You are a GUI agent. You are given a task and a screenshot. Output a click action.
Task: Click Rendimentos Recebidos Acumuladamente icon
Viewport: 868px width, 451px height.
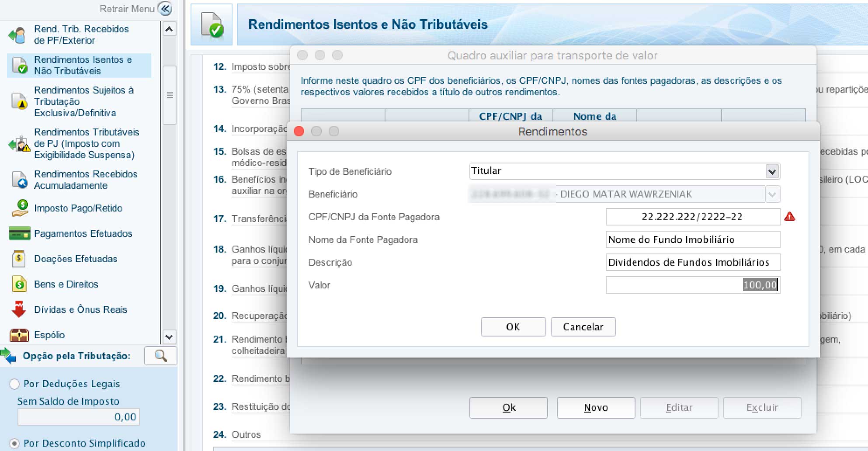pyautogui.click(x=20, y=180)
